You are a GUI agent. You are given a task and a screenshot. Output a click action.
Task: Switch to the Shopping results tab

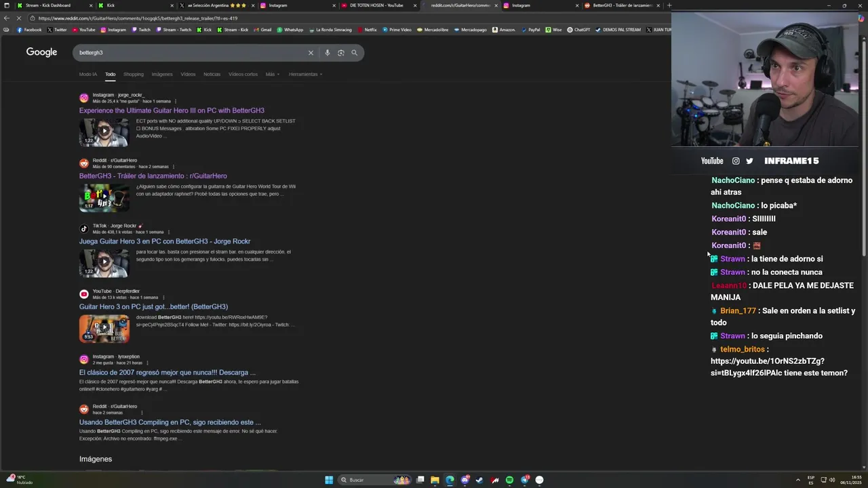[134, 74]
